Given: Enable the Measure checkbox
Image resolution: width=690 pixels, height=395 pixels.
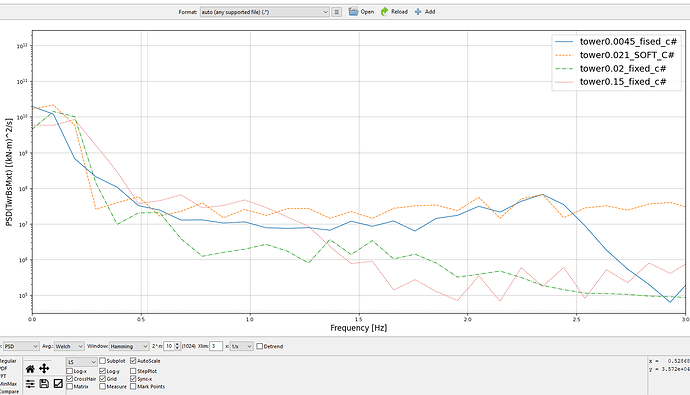Looking at the screenshot, I should [103, 387].
